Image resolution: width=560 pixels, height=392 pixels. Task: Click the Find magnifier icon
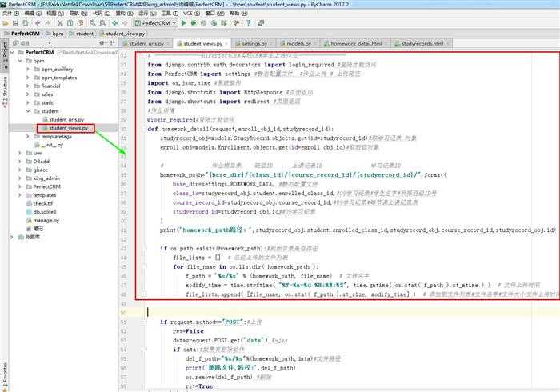click(93, 23)
